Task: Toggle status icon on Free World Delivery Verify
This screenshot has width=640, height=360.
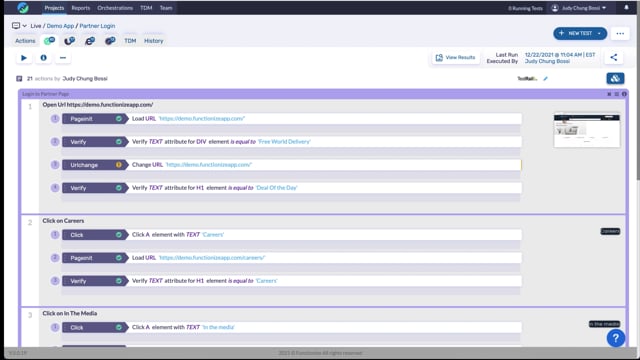Action: (119, 142)
